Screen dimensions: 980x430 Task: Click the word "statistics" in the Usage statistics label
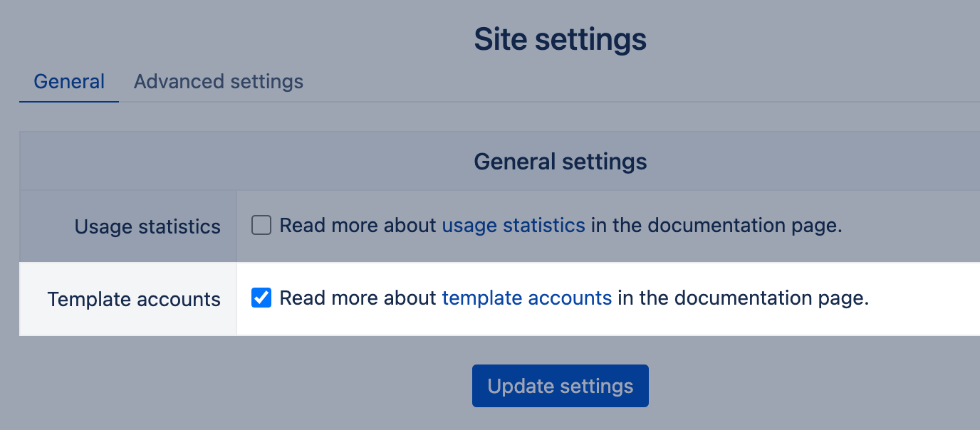coord(179,227)
